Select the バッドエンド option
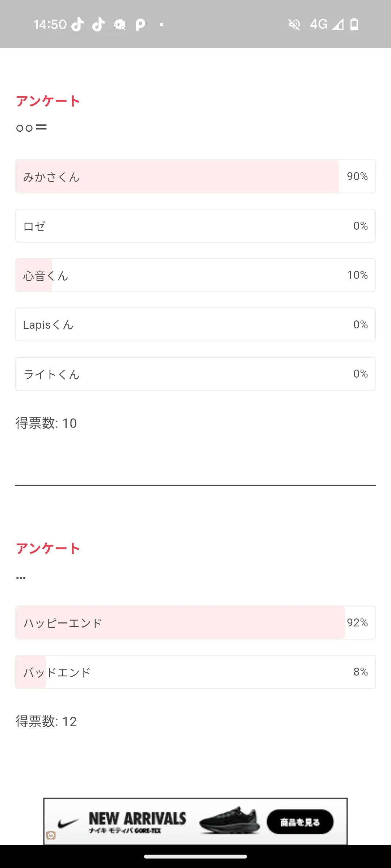 pos(195,672)
